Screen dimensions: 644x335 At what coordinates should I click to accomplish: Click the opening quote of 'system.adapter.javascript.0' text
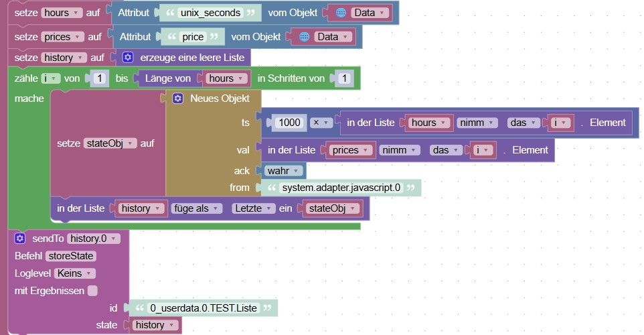[272, 188]
